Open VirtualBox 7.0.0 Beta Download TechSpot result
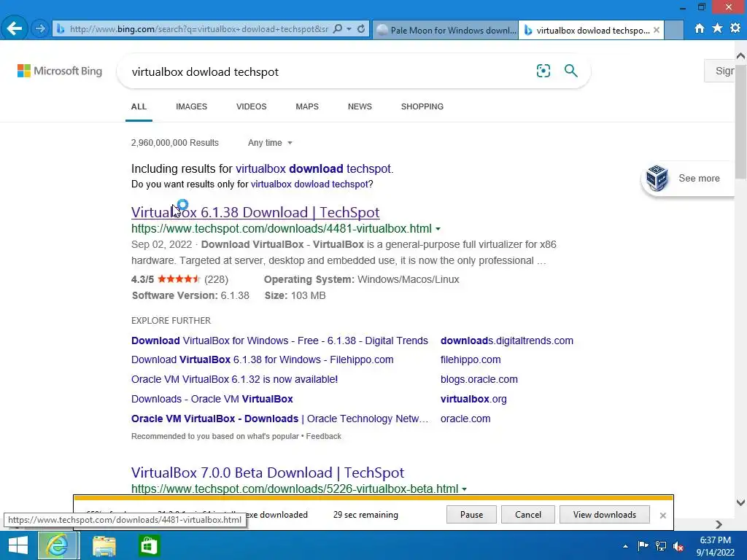The width and height of the screenshot is (747, 560). click(x=267, y=472)
